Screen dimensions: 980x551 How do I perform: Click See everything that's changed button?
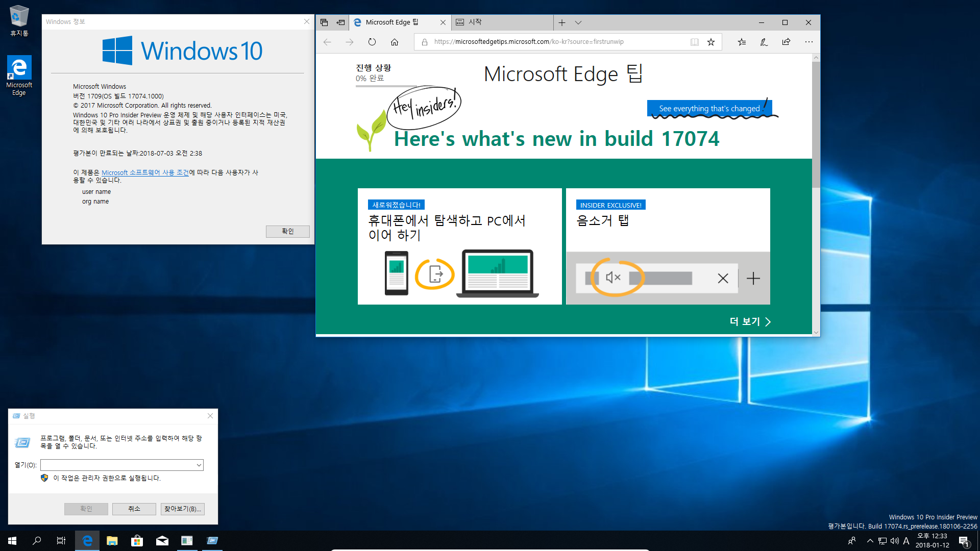pyautogui.click(x=709, y=108)
